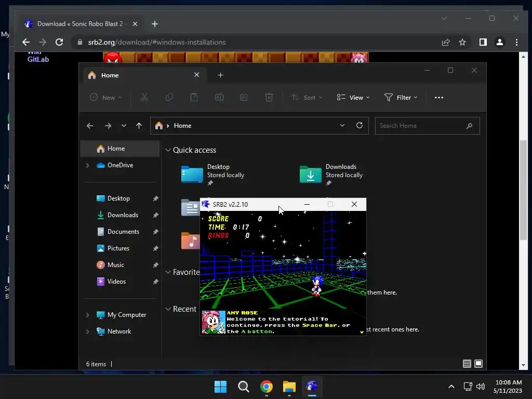Click the GitLab link on the webpage
532x399 pixels.
pyautogui.click(x=38, y=59)
